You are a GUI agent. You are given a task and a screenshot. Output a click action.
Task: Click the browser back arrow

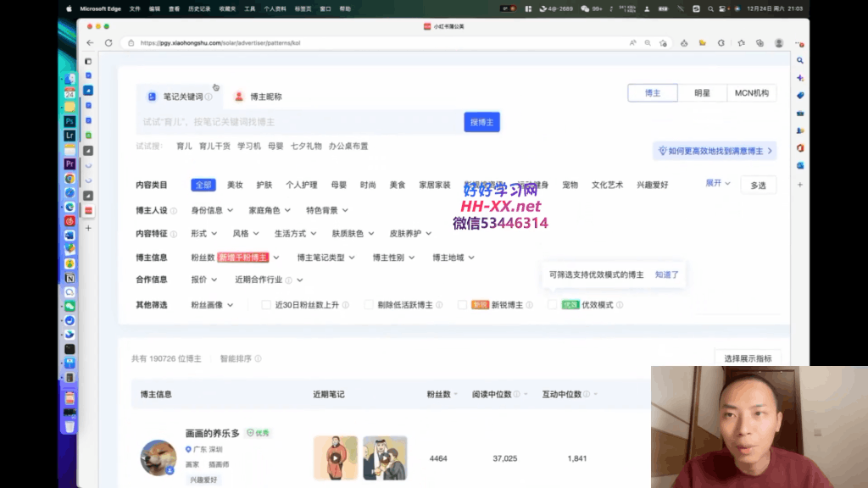click(90, 42)
